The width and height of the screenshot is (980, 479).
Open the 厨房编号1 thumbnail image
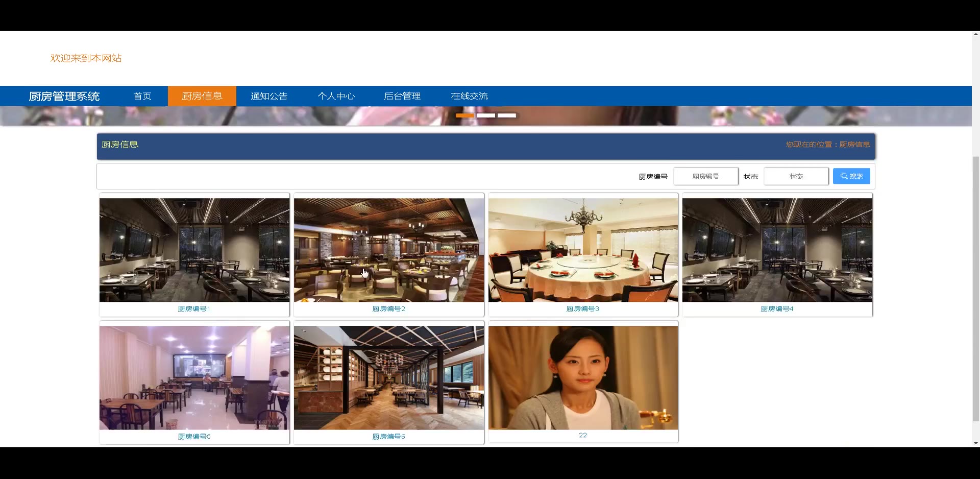(x=194, y=250)
